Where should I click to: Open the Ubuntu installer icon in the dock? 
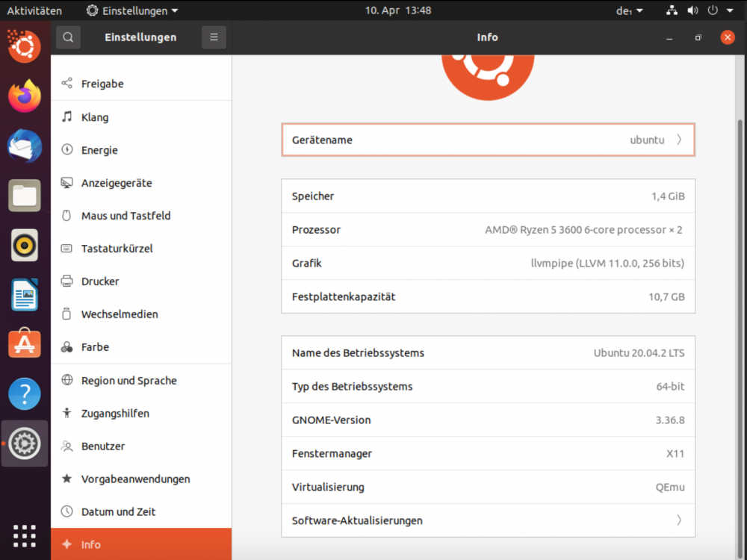click(x=25, y=46)
